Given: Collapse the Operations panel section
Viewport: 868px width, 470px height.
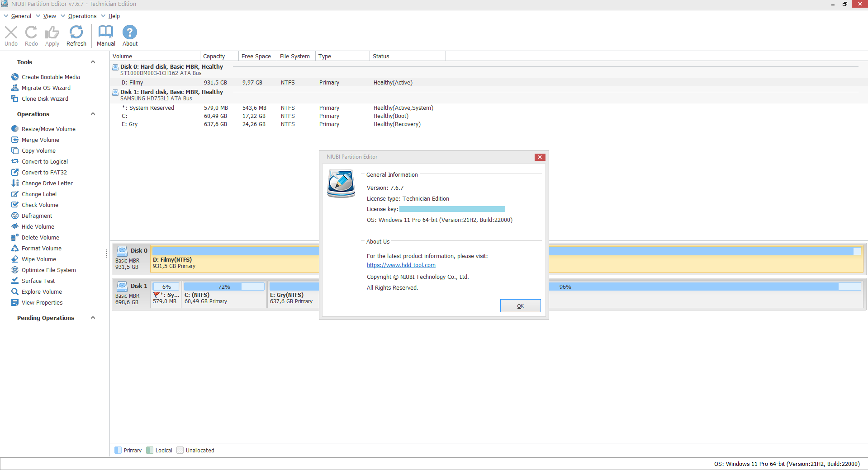Looking at the screenshot, I should pos(93,114).
